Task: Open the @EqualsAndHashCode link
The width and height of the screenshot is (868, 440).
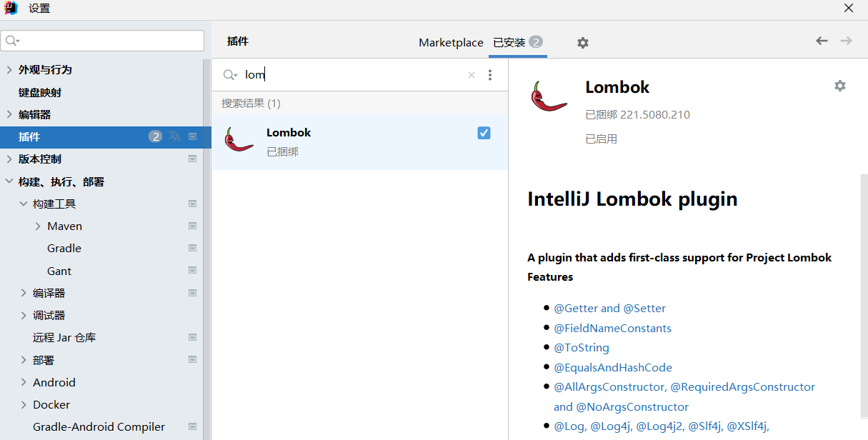Action: click(x=613, y=368)
